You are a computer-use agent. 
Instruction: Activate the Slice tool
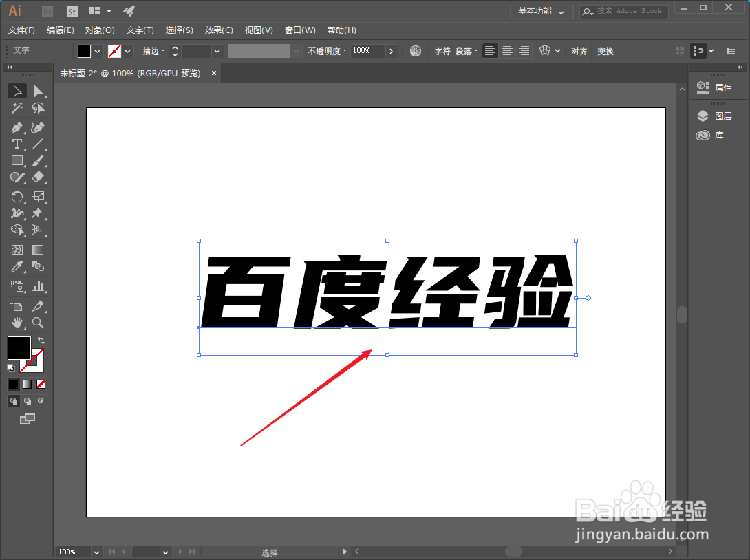pyautogui.click(x=38, y=306)
